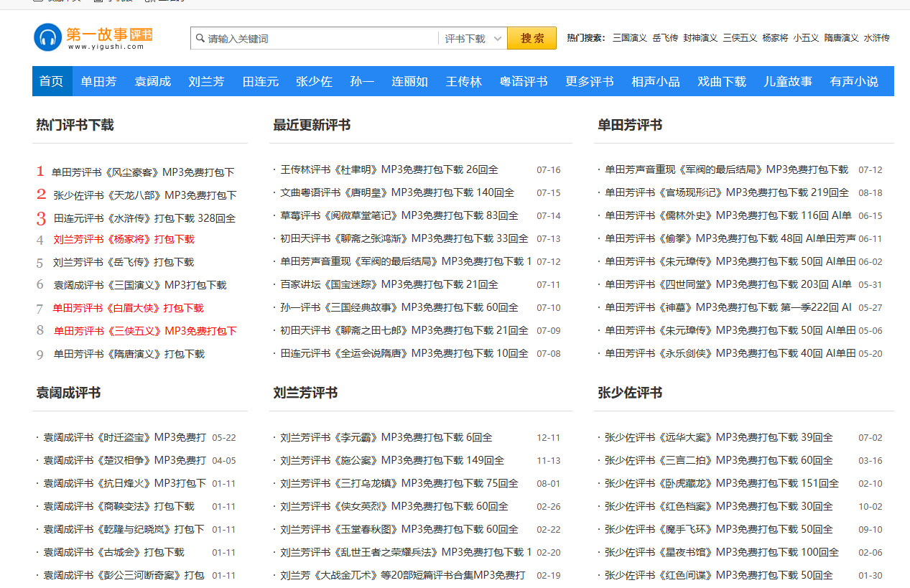
Task: Click the orange 搜索 button
Action: (531, 39)
